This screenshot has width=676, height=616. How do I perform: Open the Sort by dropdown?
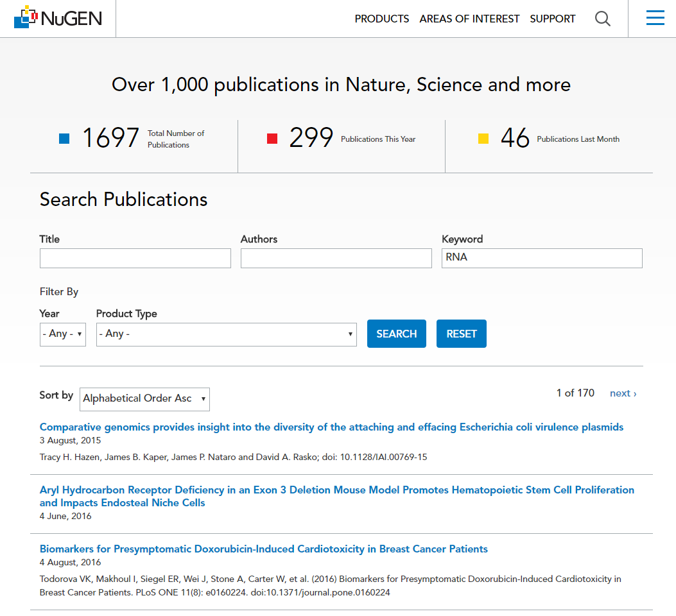(x=145, y=399)
